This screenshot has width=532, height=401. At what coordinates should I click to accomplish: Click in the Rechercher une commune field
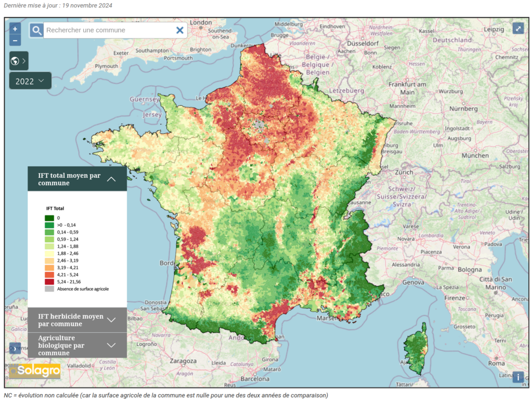108,30
